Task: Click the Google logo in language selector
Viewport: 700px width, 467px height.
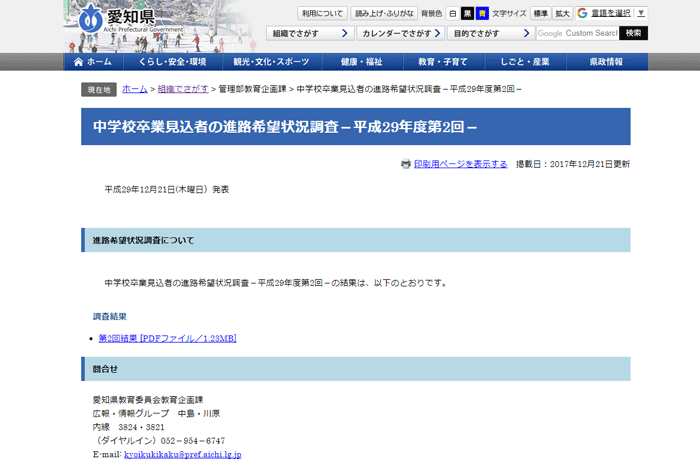Action: tap(582, 13)
